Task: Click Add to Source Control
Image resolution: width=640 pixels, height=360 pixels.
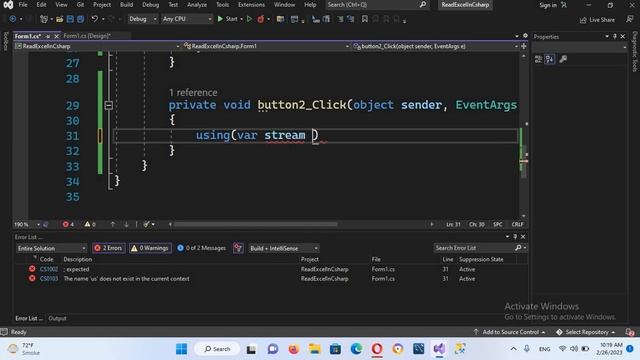Action: (x=509, y=332)
